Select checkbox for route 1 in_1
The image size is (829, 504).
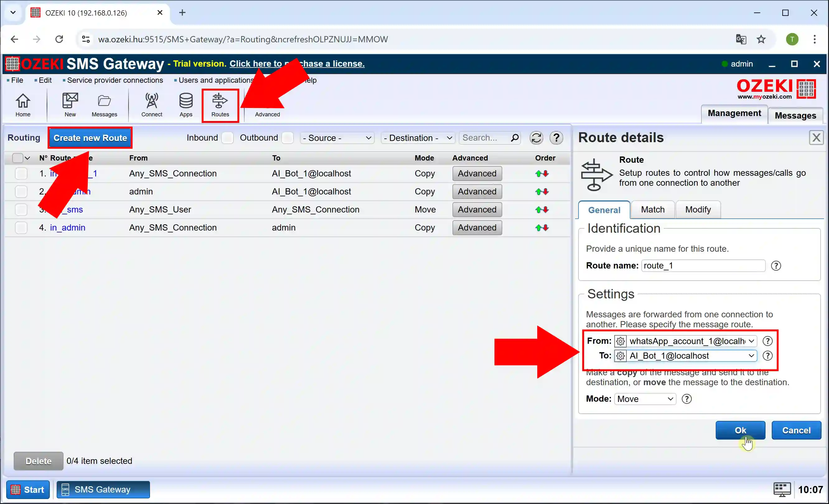[x=21, y=173]
